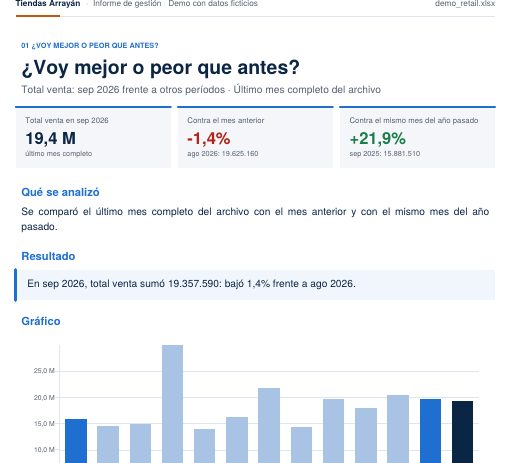The width and height of the screenshot is (510, 463).
Task: Click the Tiendas Arrayán header title
Action: pos(48,4)
